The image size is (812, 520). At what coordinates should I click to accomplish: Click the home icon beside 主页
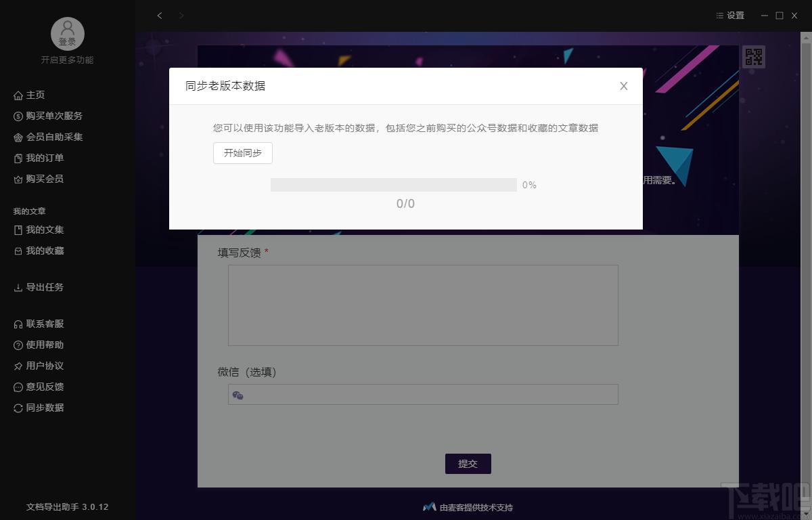(x=18, y=95)
